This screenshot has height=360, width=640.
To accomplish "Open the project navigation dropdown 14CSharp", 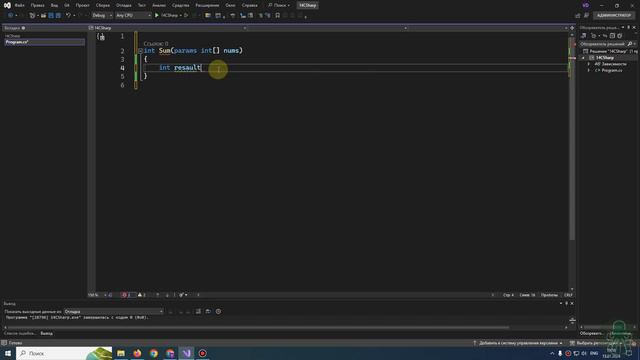I will 167,28.
